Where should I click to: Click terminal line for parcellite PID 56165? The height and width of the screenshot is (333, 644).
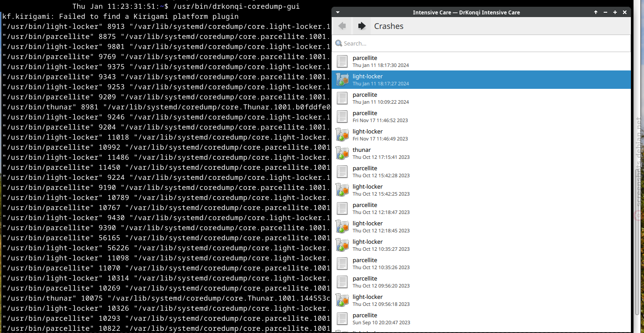click(x=166, y=238)
